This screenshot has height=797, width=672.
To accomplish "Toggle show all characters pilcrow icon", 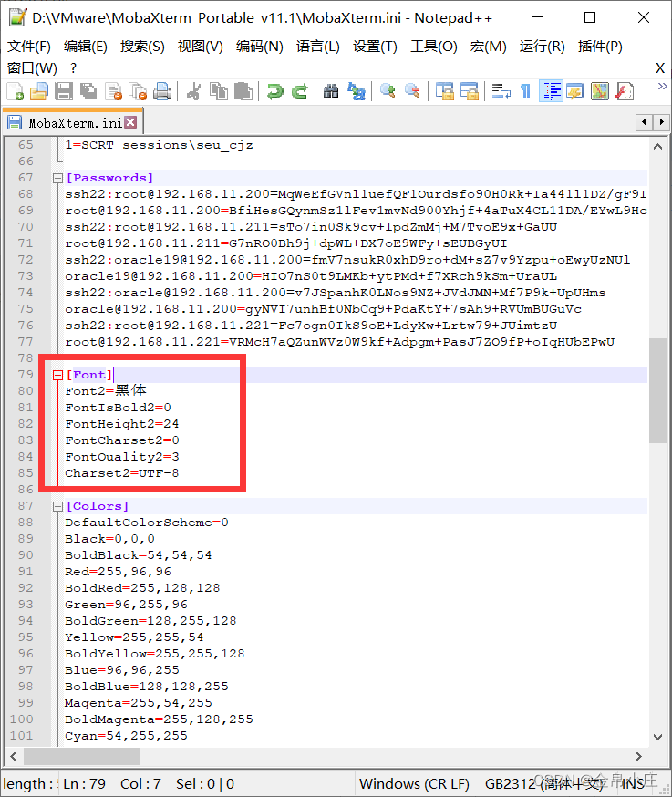I will click(525, 91).
